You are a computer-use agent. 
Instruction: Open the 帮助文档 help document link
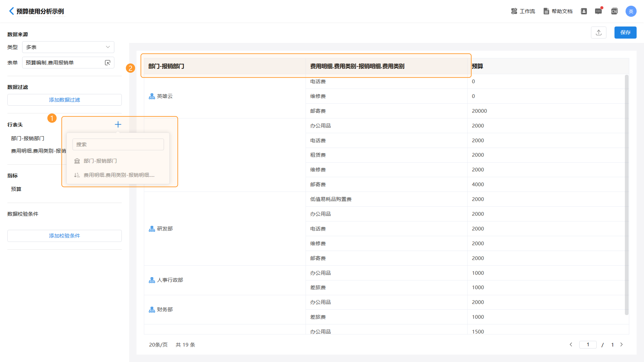pos(558,11)
